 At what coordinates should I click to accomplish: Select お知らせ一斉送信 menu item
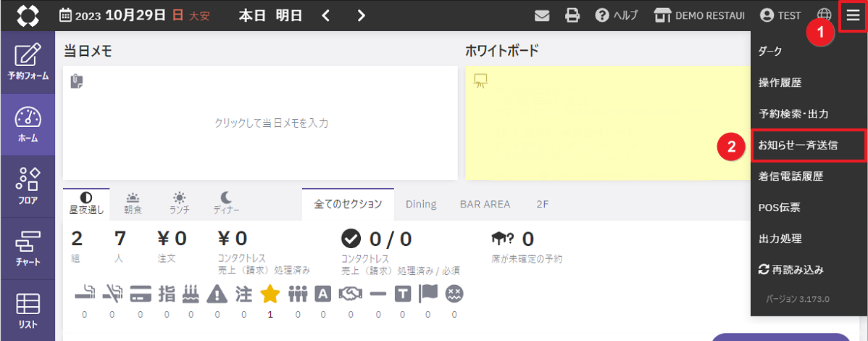tap(808, 146)
